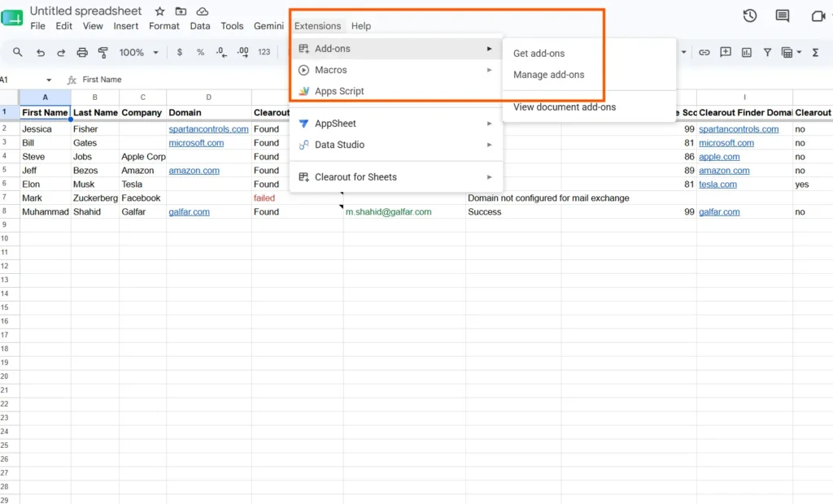
Task: Decrease decimal places
Action: 221,52
